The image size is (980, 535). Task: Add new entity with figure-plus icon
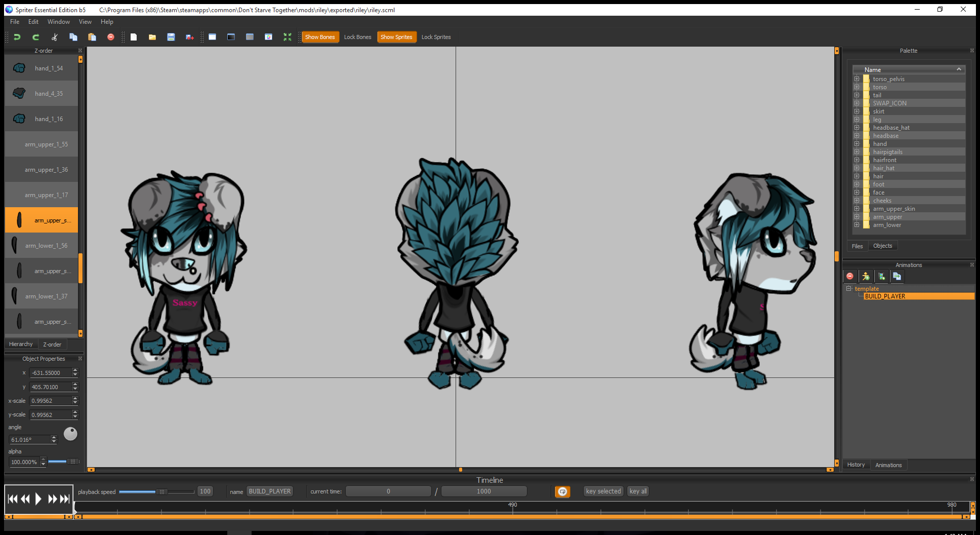click(866, 276)
